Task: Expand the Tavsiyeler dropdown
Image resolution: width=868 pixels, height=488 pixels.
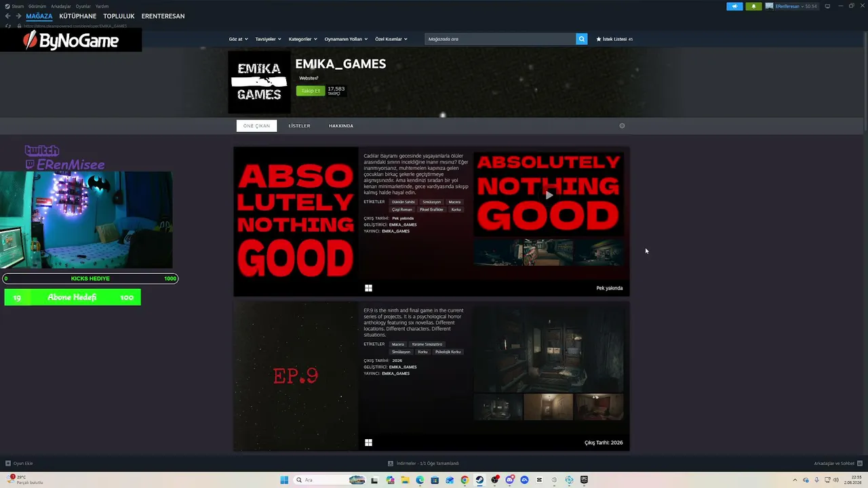Action: click(x=268, y=39)
